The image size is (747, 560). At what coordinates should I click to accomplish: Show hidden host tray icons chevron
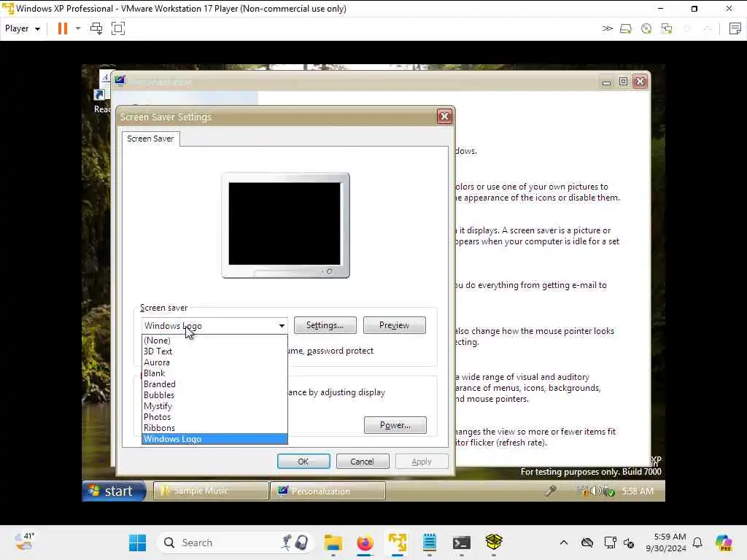coord(564,542)
